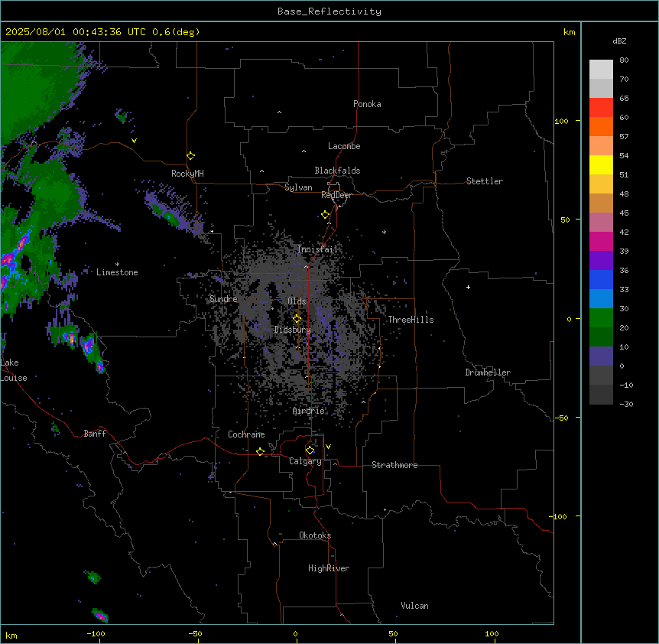Click the white asterisk east of Innisfail
659x644 pixels.
click(x=384, y=232)
